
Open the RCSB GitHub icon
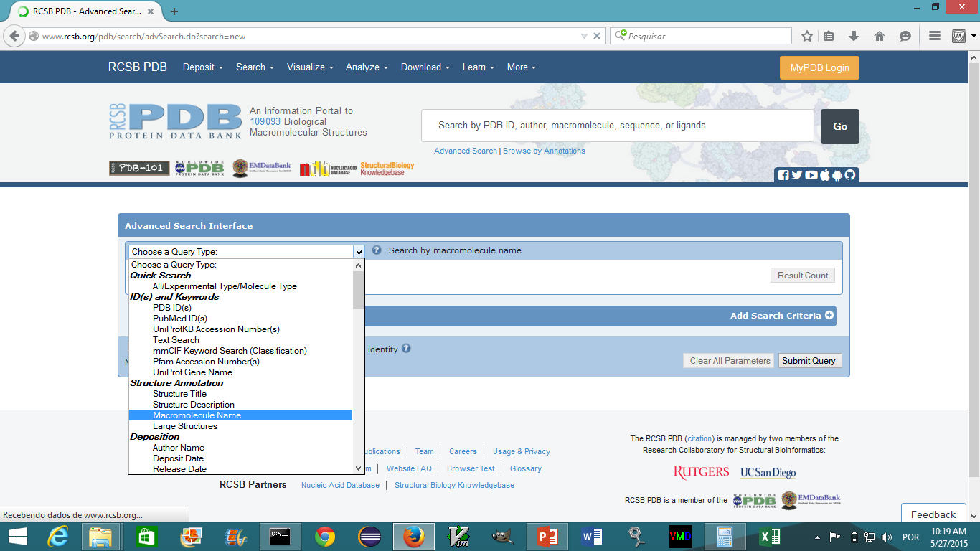850,175
